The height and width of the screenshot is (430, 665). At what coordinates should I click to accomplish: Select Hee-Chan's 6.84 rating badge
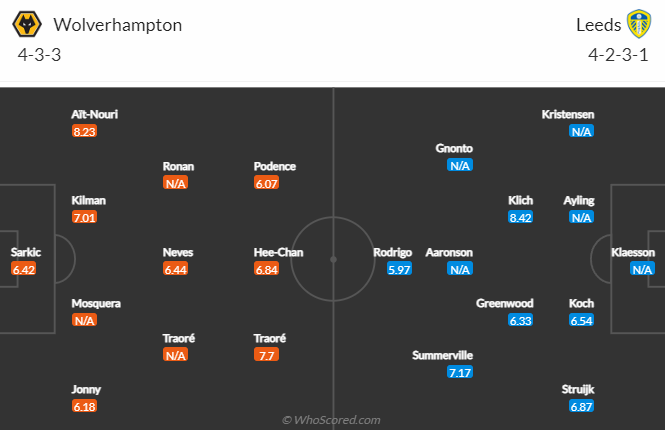pyautogui.click(x=266, y=269)
